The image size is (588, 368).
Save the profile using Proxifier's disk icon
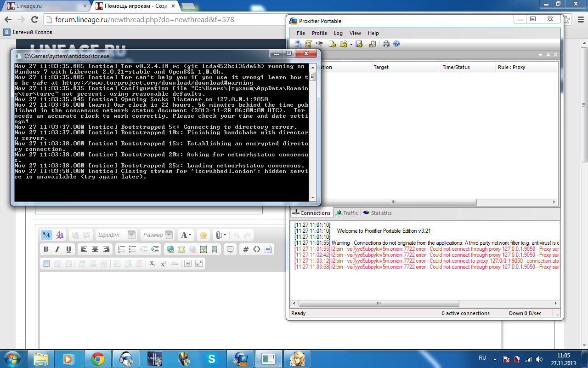(x=359, y=44)
